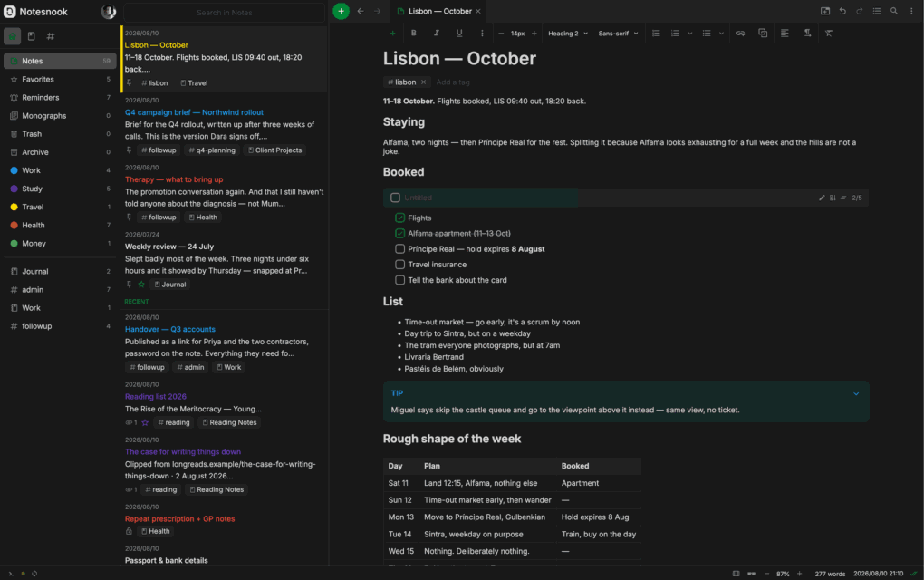This screenshot has width=924, height=580.
Task: Open Trash in sidebar
Action: point(60,134)
